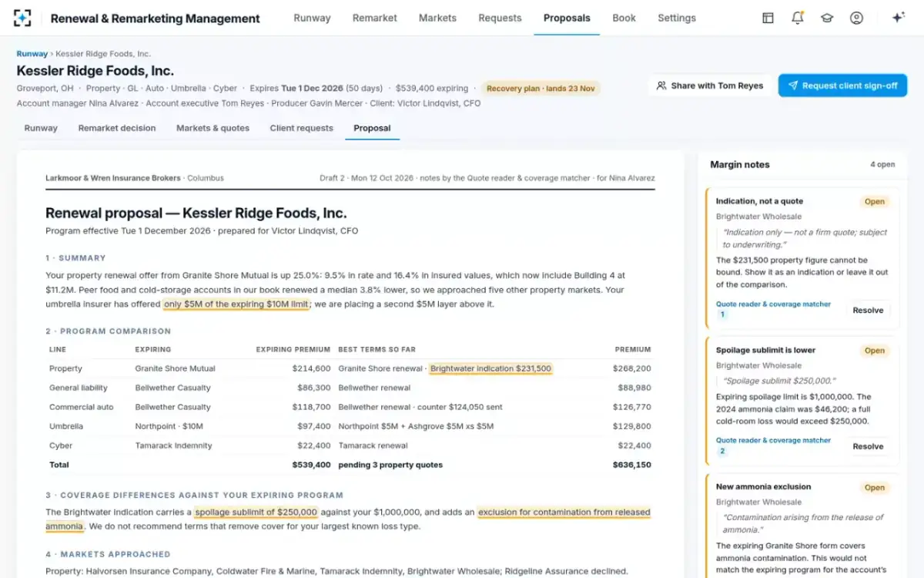
Task: Click highlighted 'exclusion for contamination from released ammonia'
Action: coord(564,512)
